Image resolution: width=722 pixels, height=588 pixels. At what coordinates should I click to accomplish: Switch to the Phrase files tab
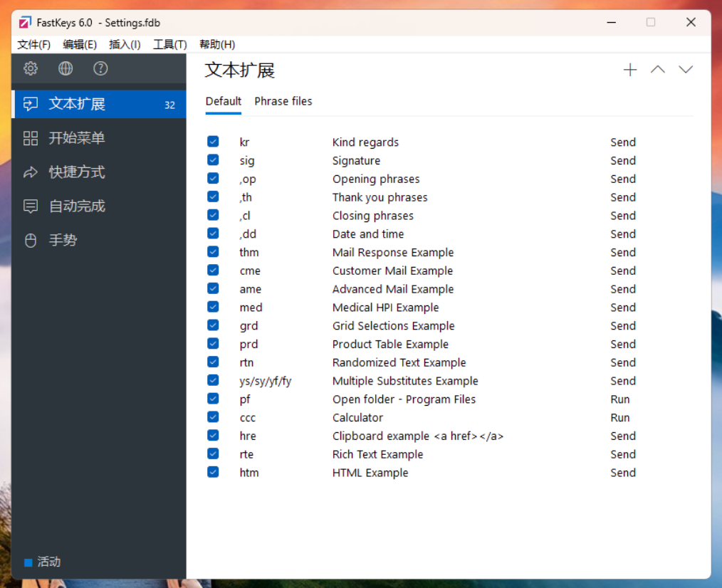point(283,101)
